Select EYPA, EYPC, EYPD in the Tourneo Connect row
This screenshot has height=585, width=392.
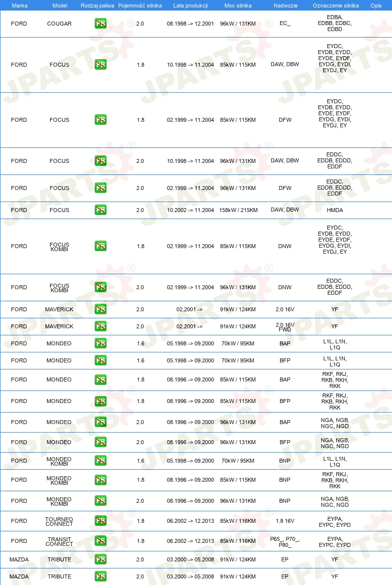[334, 522]
